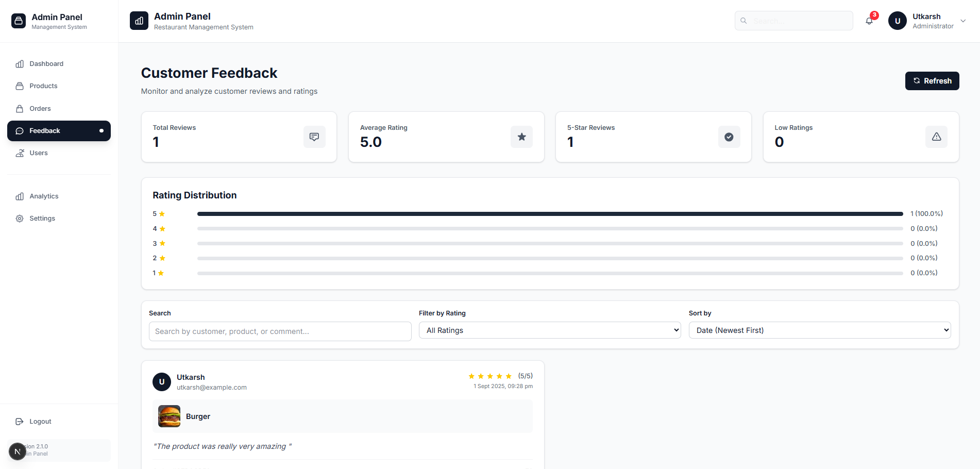Screen dimensions: 980x469
Task: Click the sidebar Admin Panel logo icon
Action: click(x=19, y=21)
